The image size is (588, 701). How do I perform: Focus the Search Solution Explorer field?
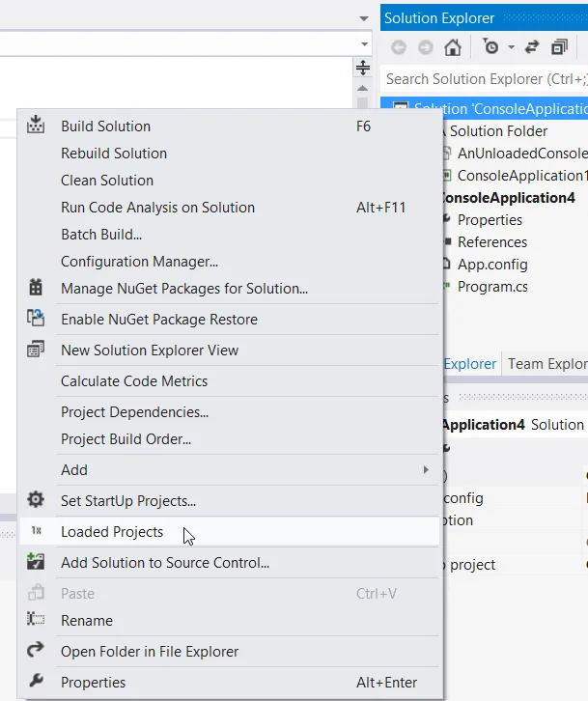click(x=485, y=79)
